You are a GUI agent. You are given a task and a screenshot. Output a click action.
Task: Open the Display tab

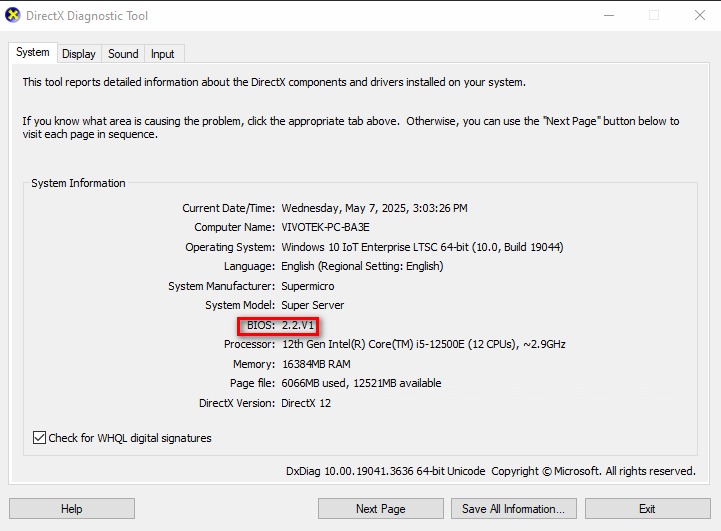click(79, 54)
